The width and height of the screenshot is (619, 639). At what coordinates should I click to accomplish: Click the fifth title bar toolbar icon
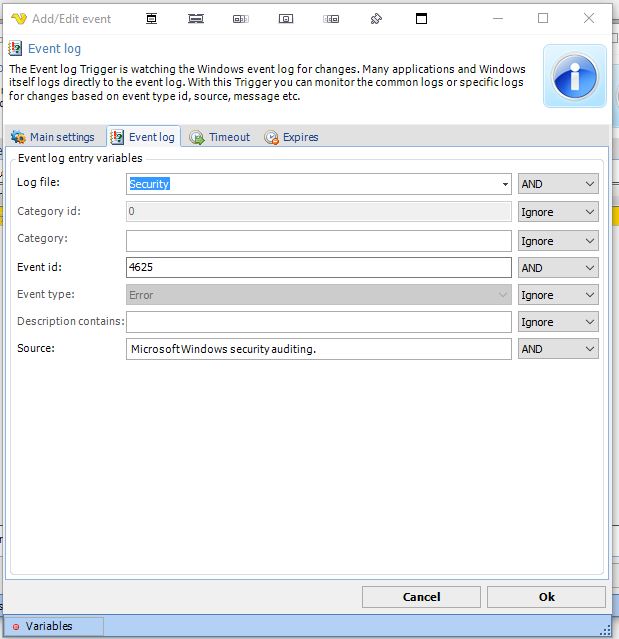coord(331,18)
